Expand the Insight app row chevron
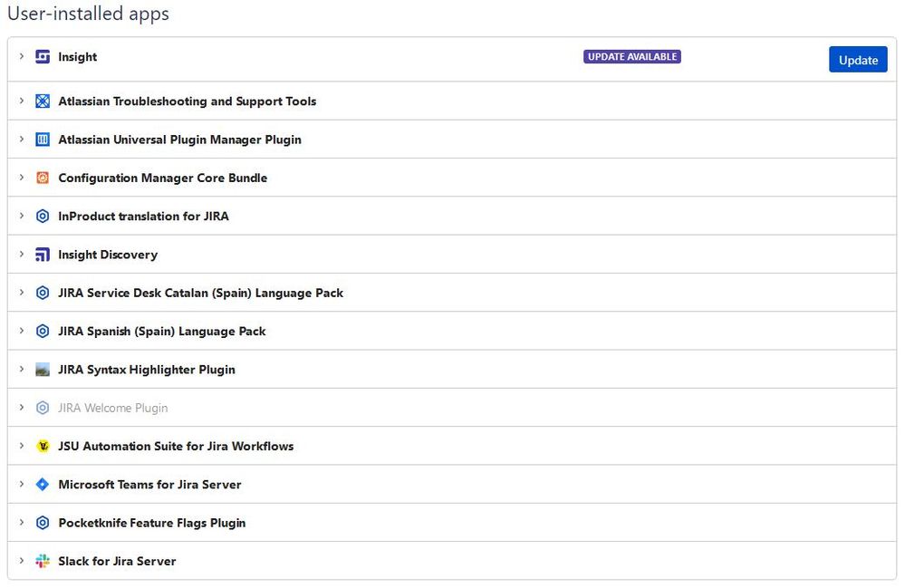Image resolution: width=905 pixels, height=588 pixels. [x=22, y=56]
